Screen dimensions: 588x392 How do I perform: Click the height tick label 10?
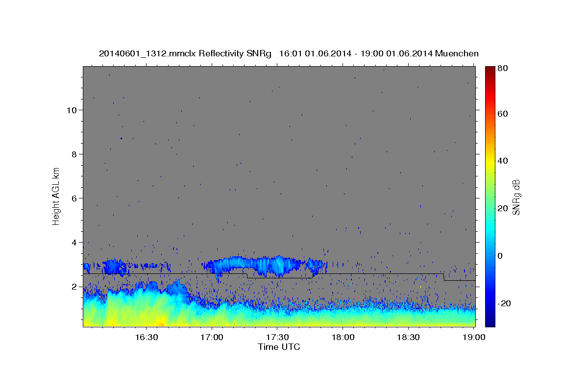(72, 110)
